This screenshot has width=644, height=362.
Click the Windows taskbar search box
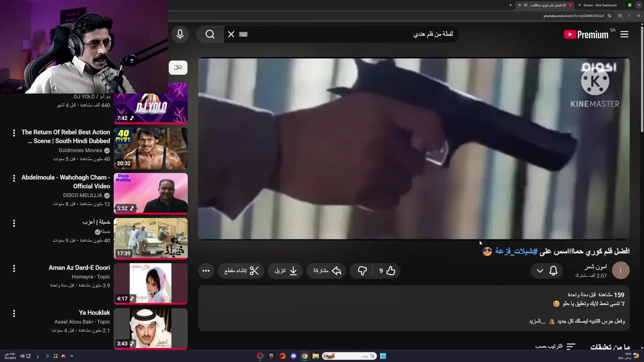[350, 356]
